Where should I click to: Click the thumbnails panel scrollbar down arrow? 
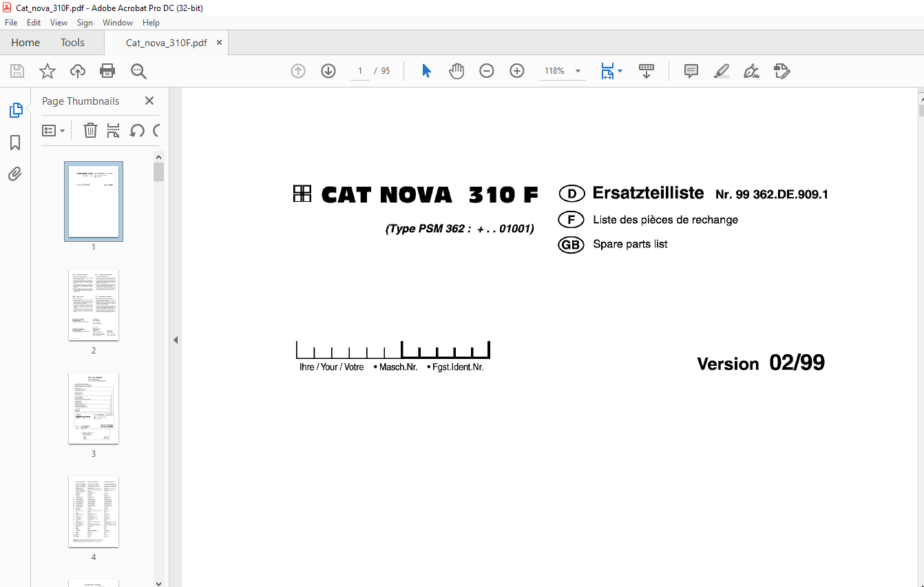[158, 583]
